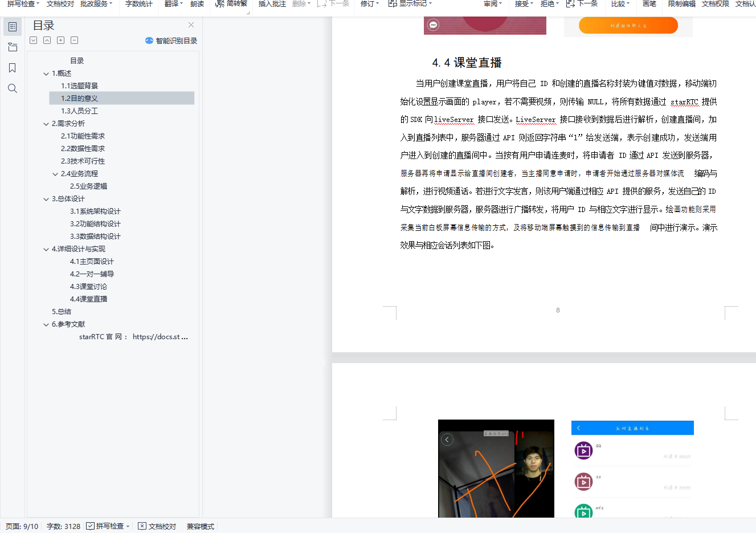Click the 插入批注 toolbar item

272,3
